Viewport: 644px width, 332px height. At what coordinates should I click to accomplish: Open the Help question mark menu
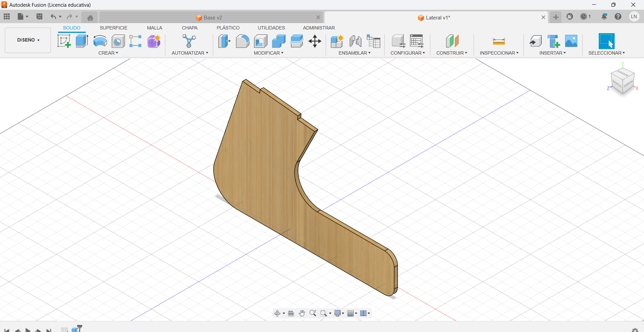click(x=618, y=16)
